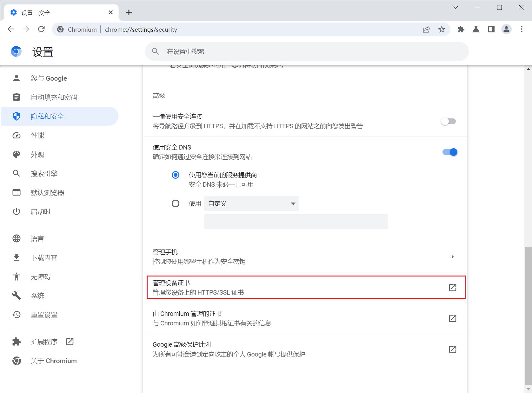The image size is (532, 393).
Task: Go to 外观 settings in sidebar
Action: pos(37,155)
